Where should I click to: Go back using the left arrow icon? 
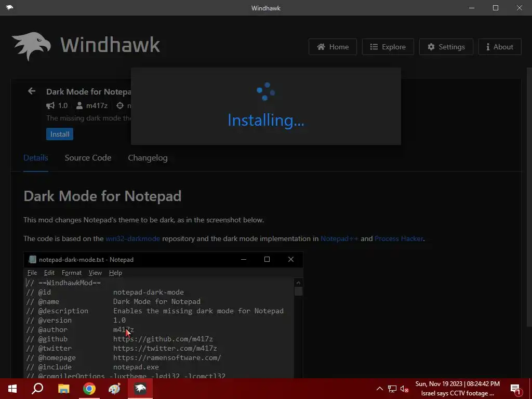click(32, 91)
